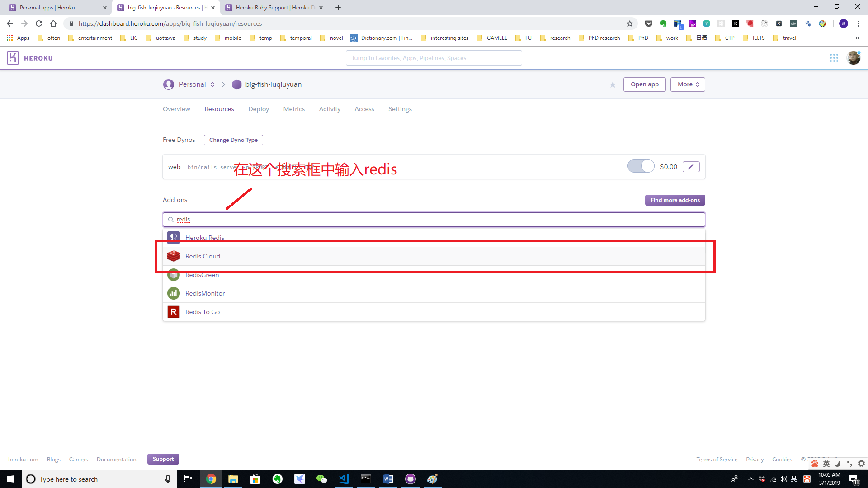Pick Redis To Go add-on

click(203, 312)
